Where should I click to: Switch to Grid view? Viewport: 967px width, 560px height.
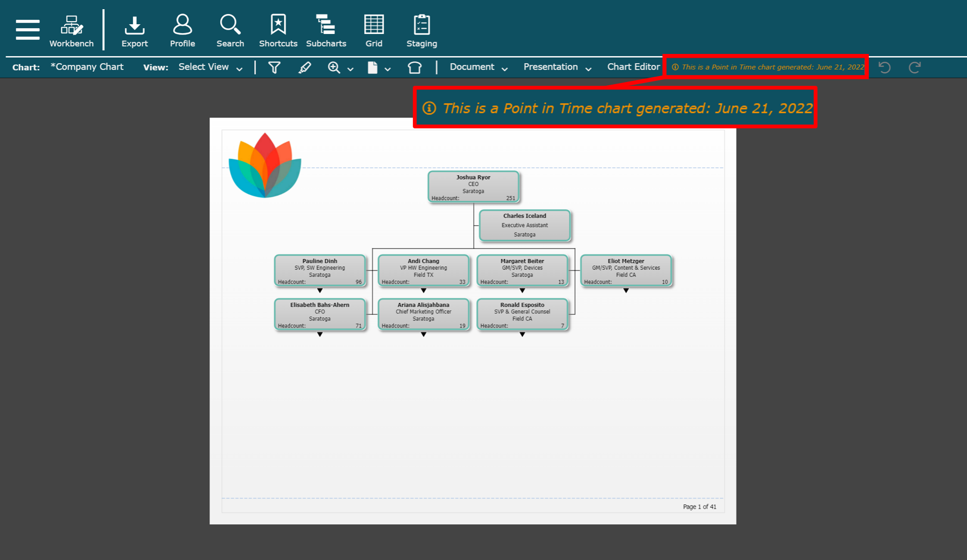click(373, 31)
